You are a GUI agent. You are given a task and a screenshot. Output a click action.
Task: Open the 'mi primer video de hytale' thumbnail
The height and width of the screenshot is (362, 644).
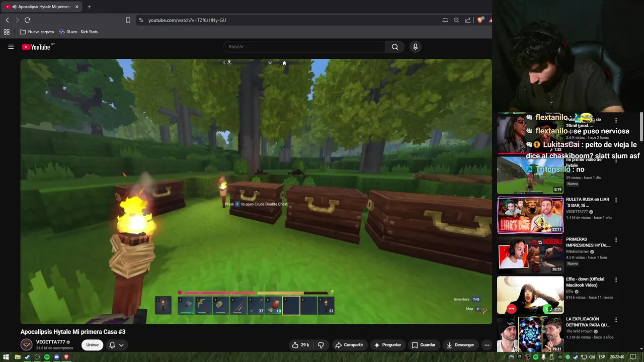coord(530,175)
